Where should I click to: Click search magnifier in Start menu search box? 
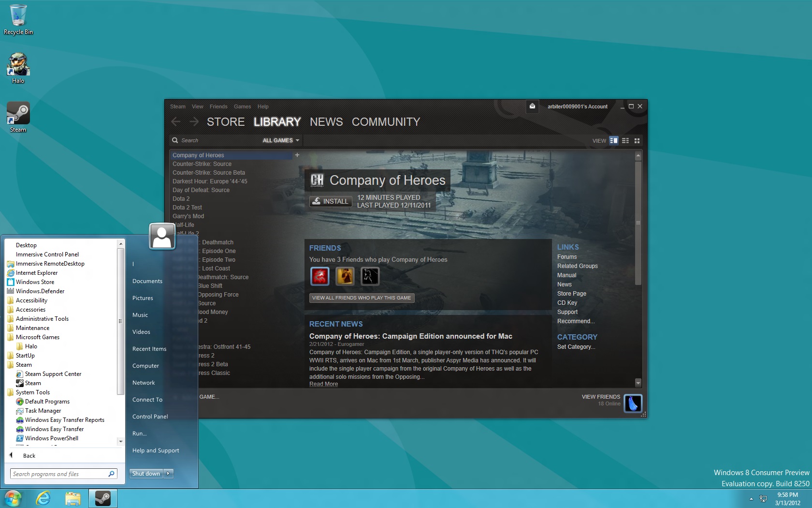point(111,474)
